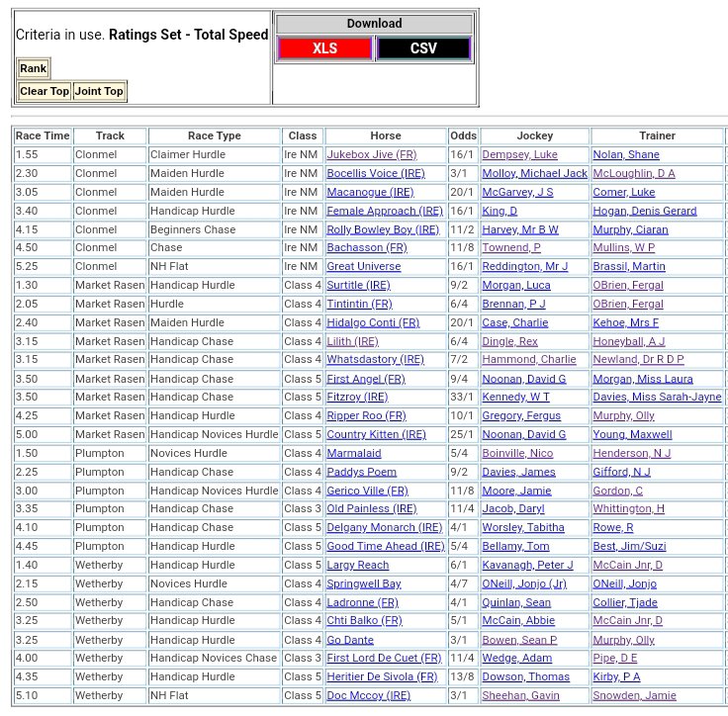Open trainer Snowden, Jamie page

point(634,696)
